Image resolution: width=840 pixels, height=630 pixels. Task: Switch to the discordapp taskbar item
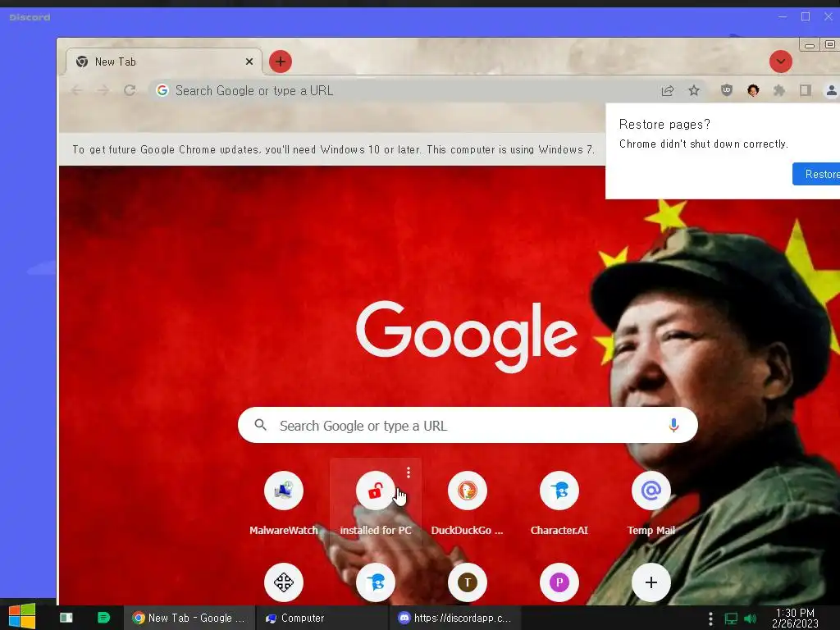tap(454, 618)
